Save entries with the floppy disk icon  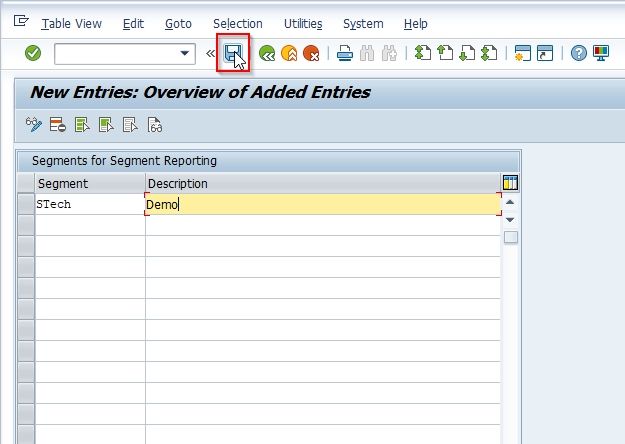(x=233, y=53)
